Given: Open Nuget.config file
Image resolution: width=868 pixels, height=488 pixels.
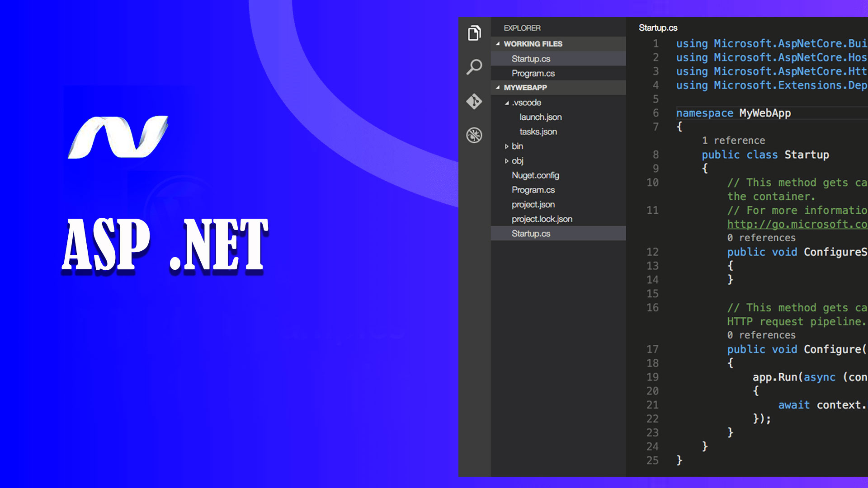Looking at the screenshot, I should 535,175.
